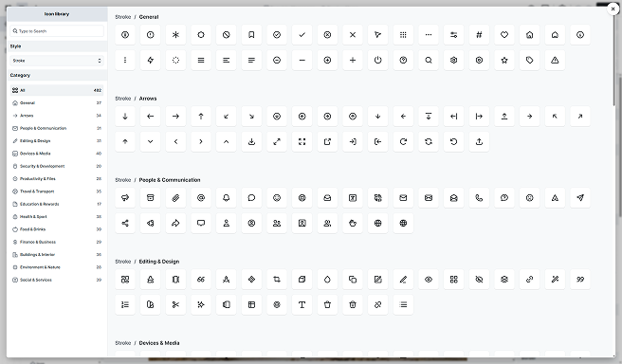Close the icon library dialog
Image resolution: width=622 pixels, height=364 pixels.
[x=613, y=9]
